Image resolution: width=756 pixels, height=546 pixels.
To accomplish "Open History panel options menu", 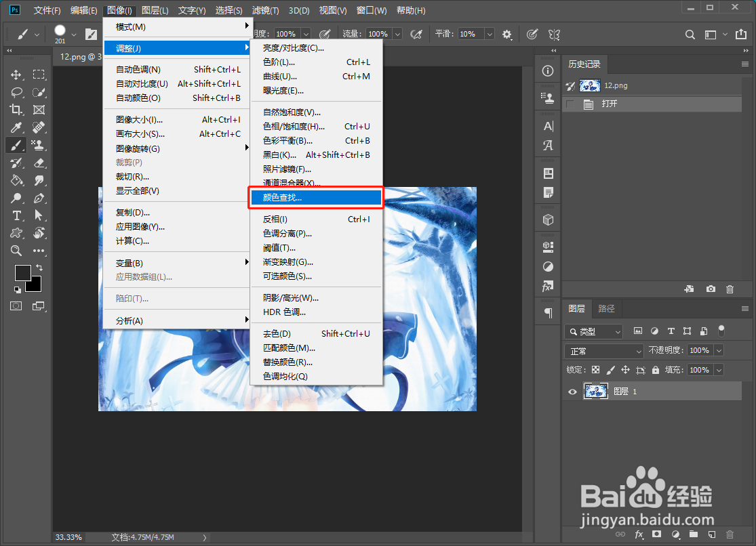I will [745, 64].
